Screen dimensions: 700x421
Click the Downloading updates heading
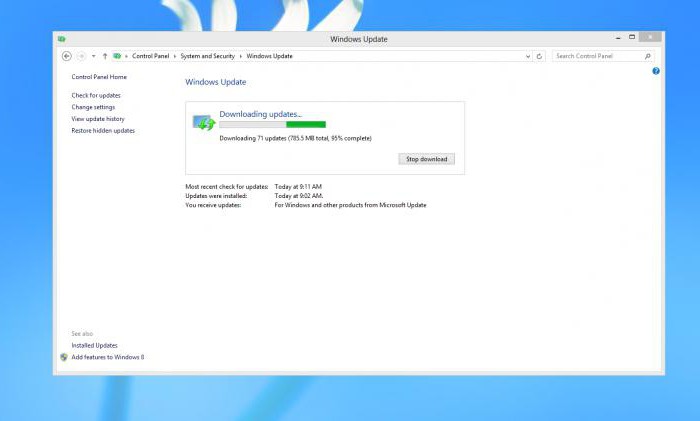click(x=261, y=114)
